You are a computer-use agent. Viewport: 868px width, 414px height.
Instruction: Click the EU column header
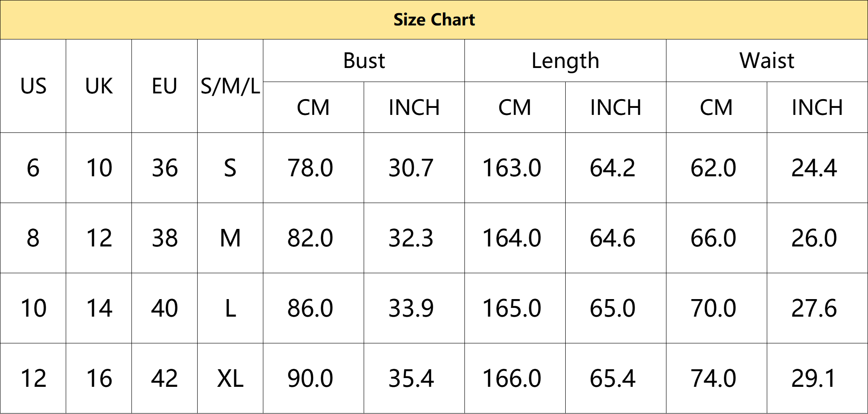(x=165, y=86)
